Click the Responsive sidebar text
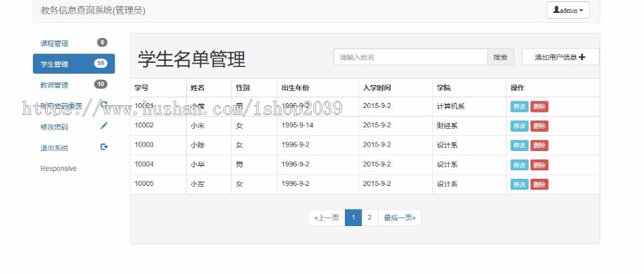 [59, 168]
